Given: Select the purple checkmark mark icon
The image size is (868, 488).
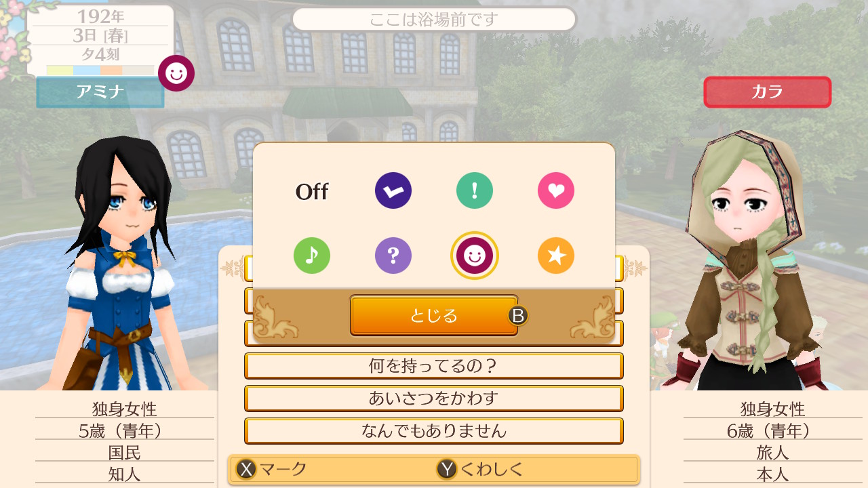Looking at the screenshot, I should [x=393, y=190].
